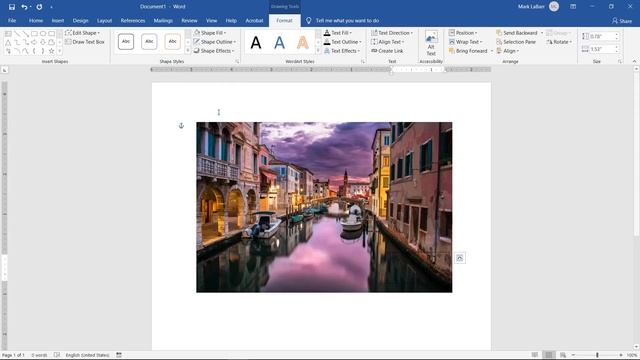This screenshot has width=640, height=360.
Task: Click Draw Text Box button
Action: coord(85,42)
